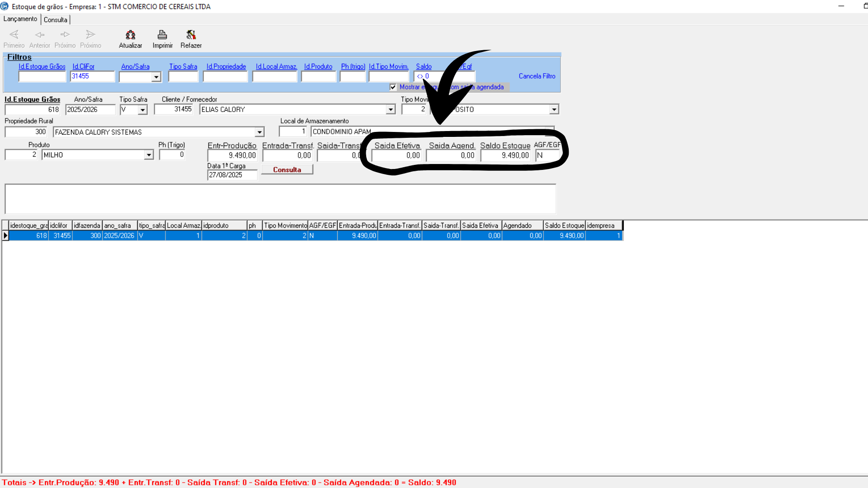Open the Tipo Safra dropdown arrow
868x488 pixels.
143,110
